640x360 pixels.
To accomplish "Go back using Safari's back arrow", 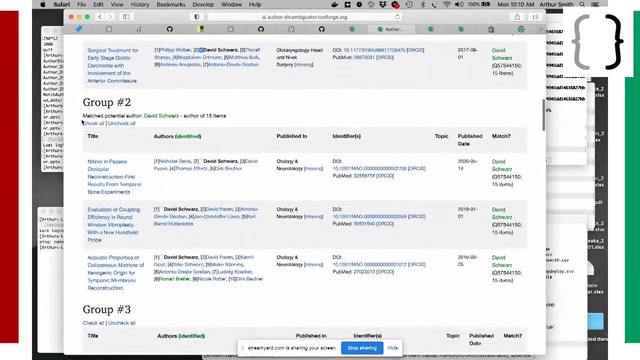I will click(100, 17).
